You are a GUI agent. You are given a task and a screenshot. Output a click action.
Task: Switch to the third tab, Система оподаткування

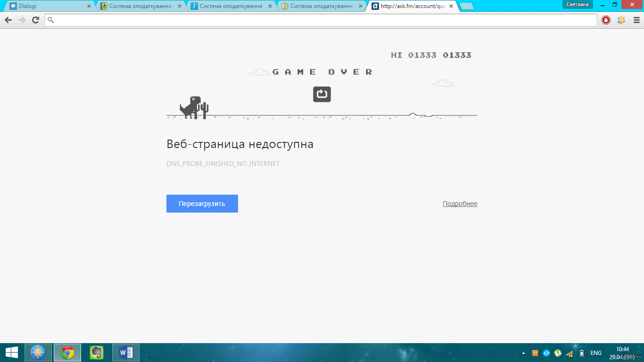231,6
